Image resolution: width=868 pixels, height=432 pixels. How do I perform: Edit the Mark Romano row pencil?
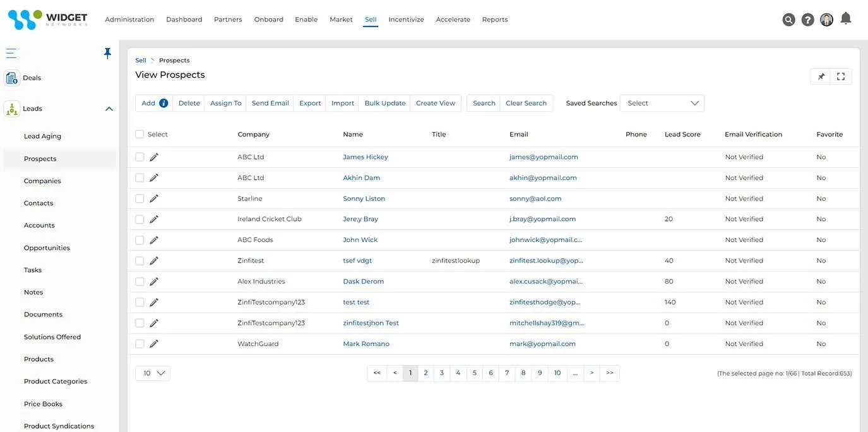154,344
